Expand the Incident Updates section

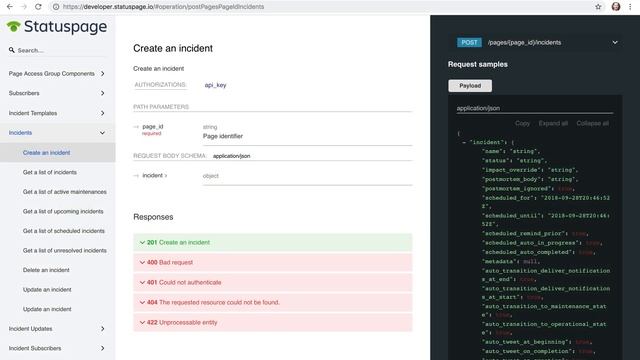(x=57, y=329)
